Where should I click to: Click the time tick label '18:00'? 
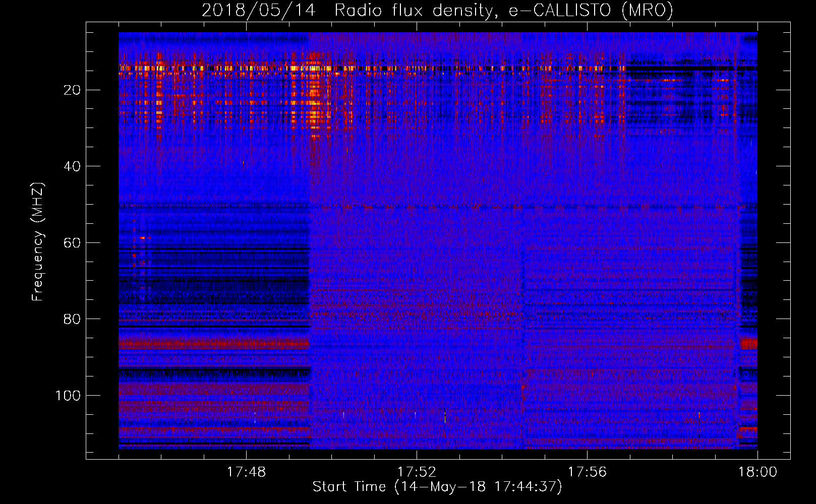coord(757,472)
